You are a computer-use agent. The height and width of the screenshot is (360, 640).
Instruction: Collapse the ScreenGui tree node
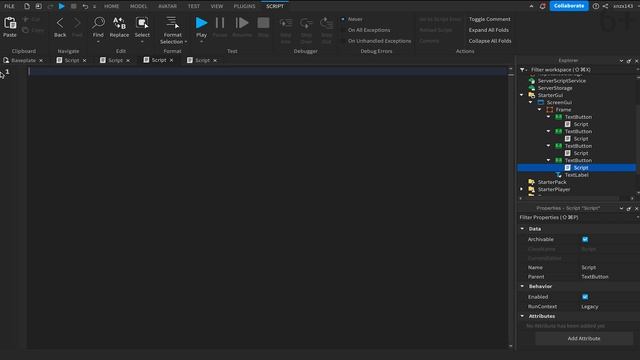point(531,102)
